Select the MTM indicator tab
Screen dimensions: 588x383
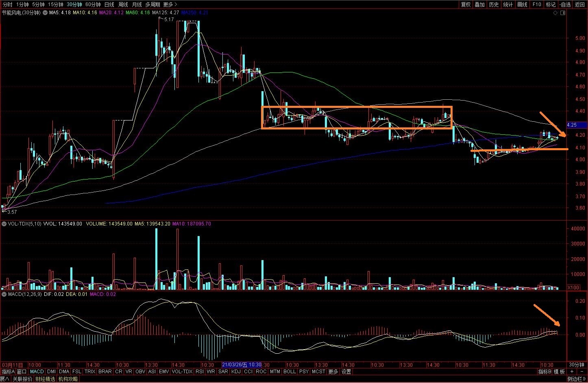[x=275, y=372]
